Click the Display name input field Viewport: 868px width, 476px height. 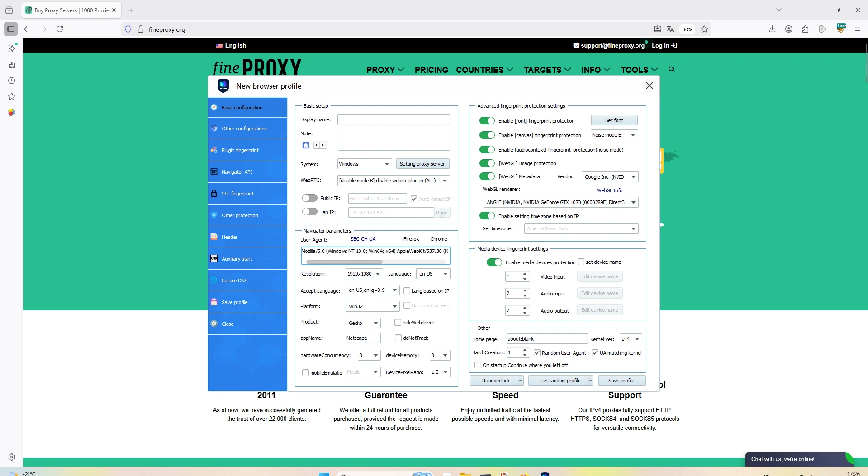click(394, 120)
